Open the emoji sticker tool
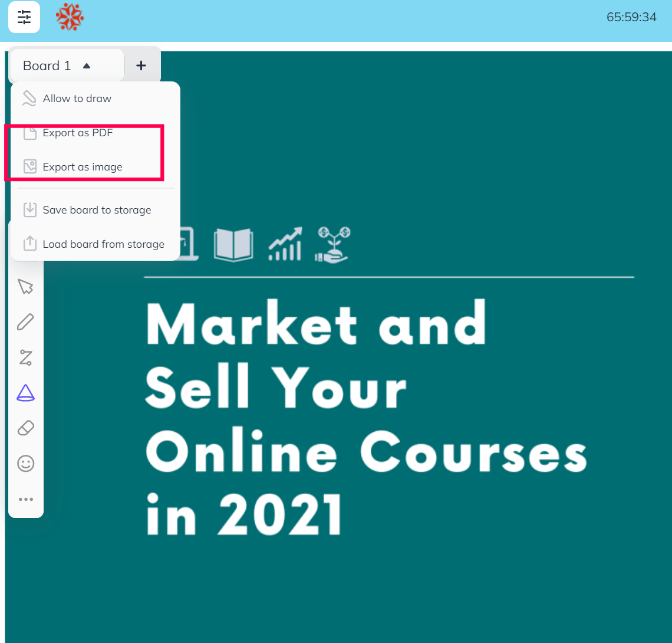Viewport: 672px width, 643px height. pyautogui.click(x=26, y=463)
